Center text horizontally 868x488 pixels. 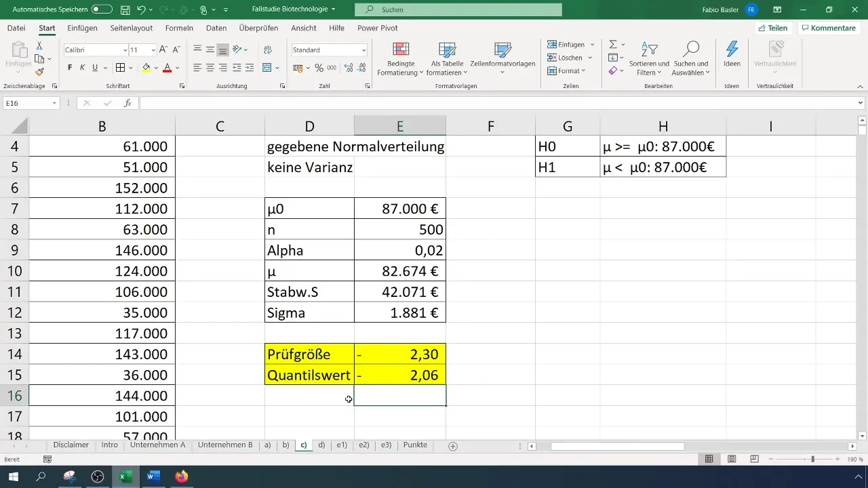(x=210, y=68)
